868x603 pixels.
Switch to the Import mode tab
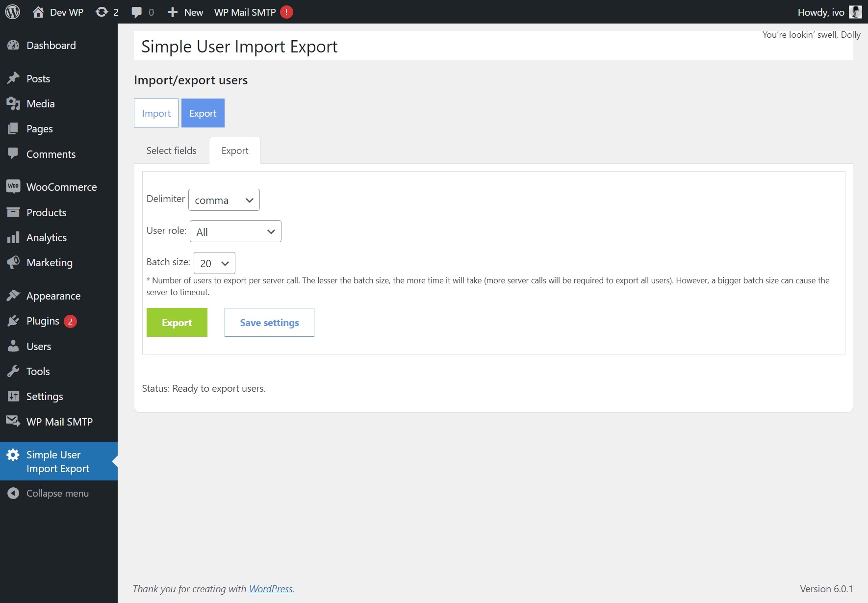(x=156, y=113)
